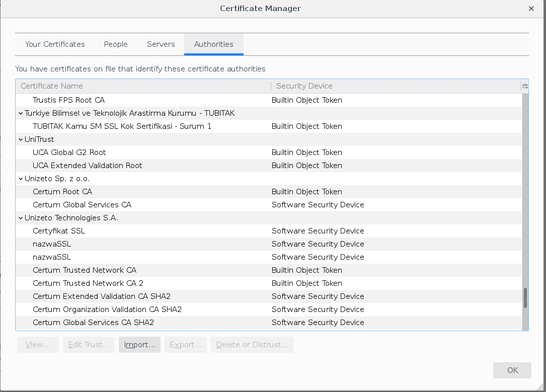Viewport: 546px width, 392px height.
Task: Click Builtin Object Token beside TUBITAK Kamu SM SSL
Action: click(x=307, y=126)
